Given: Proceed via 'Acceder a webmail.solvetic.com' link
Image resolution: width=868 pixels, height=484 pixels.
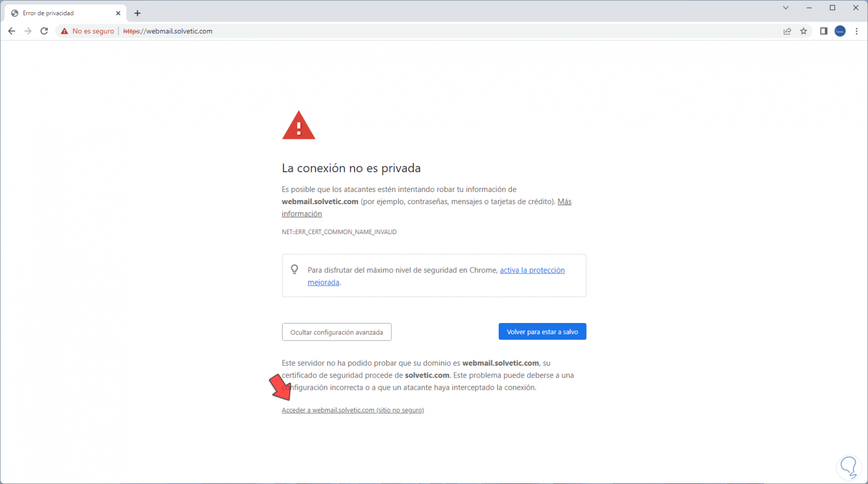Looking at the screenshot, I should [x=353, y=410].
